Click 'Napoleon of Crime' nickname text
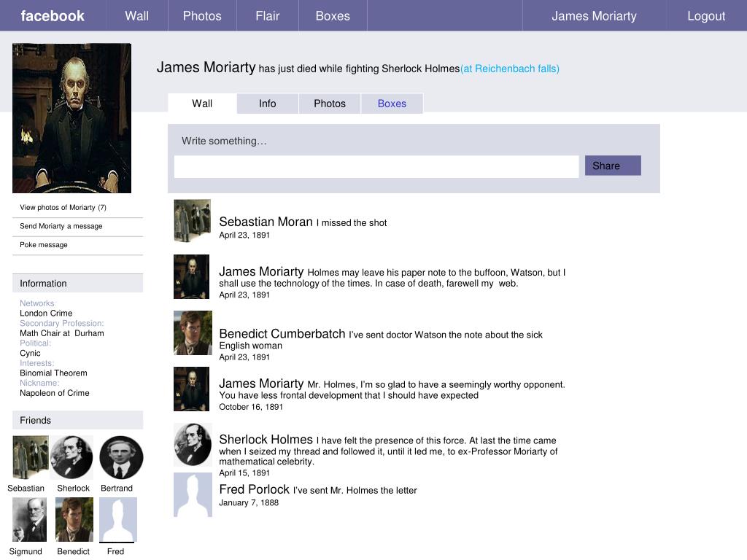747x560 pixels. pos(54,393)
